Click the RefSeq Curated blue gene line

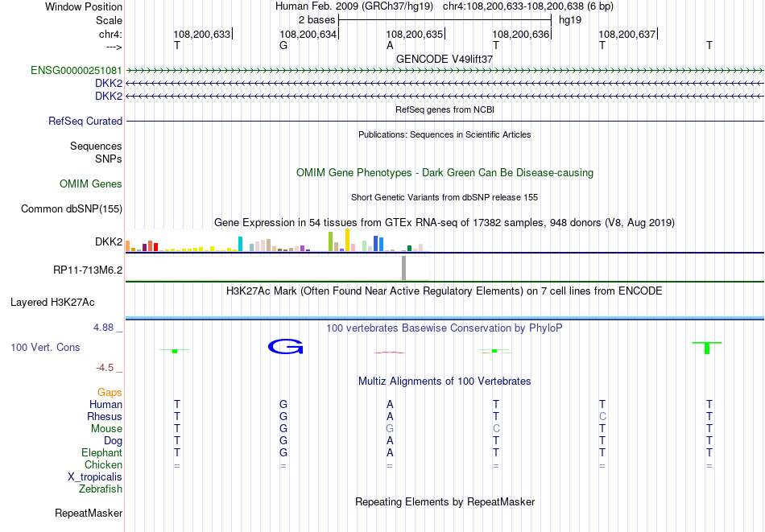445,121
